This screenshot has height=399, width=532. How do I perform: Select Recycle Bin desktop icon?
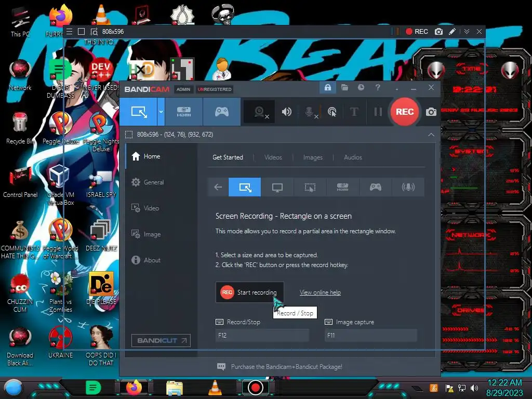click(20, 129)
